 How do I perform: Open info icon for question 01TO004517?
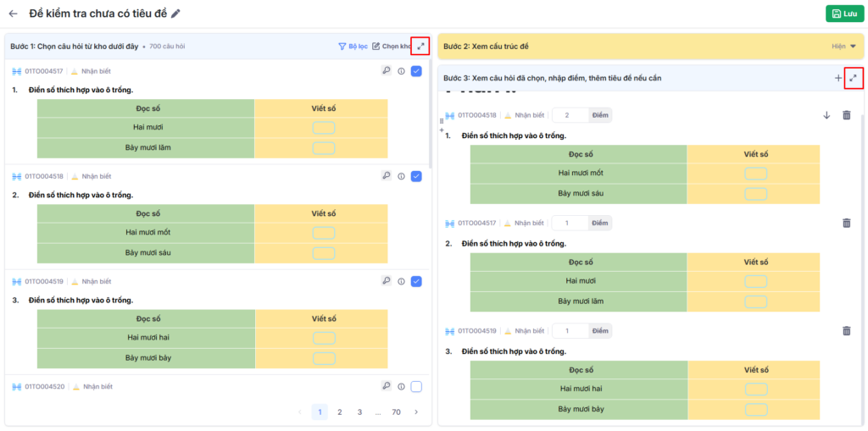point(401,71)
